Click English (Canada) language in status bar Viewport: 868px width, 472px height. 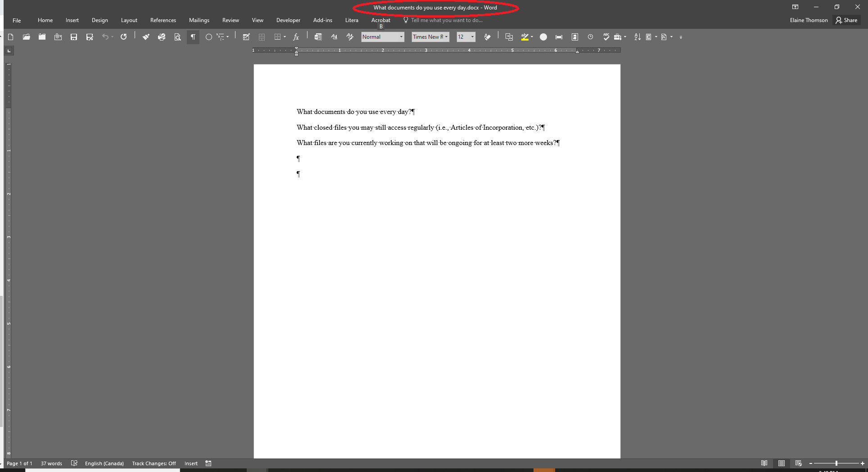click(104, 463)
